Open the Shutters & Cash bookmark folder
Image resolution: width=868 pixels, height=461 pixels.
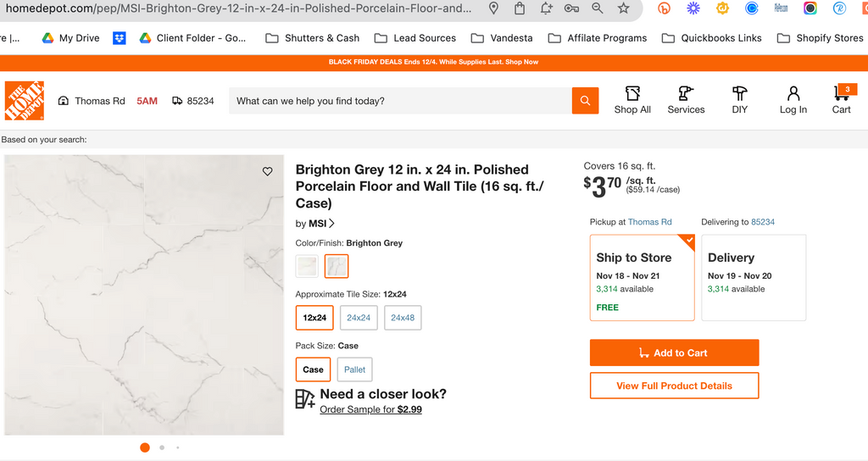pyautogui.click(x=312, y=37)
